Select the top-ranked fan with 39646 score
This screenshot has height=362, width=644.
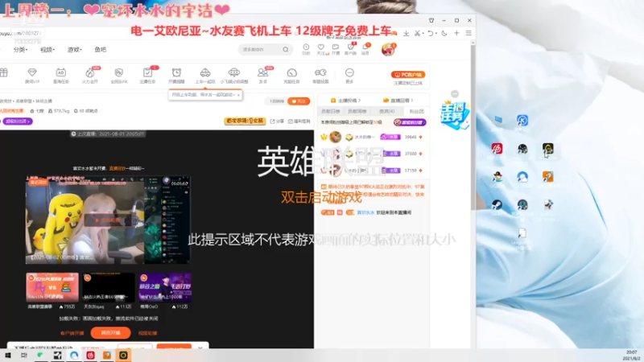tap(372, 137)
